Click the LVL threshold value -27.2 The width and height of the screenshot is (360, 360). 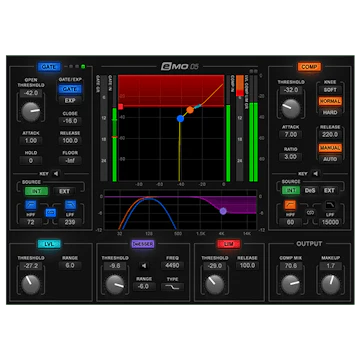click(x=31, y=266)
